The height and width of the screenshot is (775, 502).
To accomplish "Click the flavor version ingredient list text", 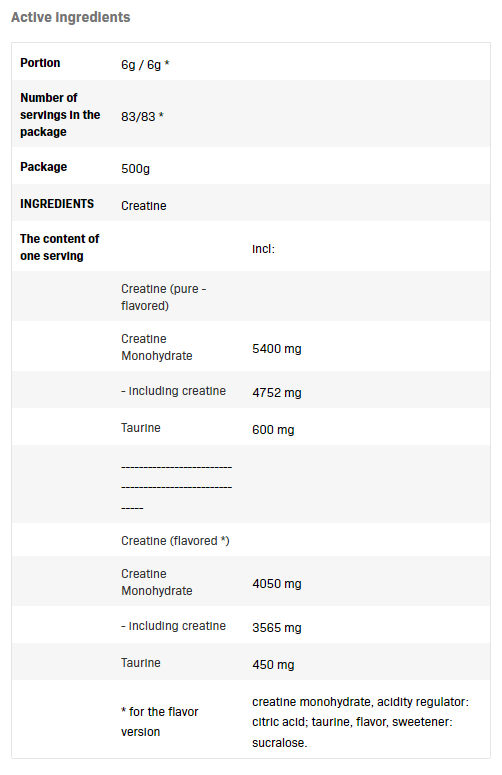I will point(360,722).
